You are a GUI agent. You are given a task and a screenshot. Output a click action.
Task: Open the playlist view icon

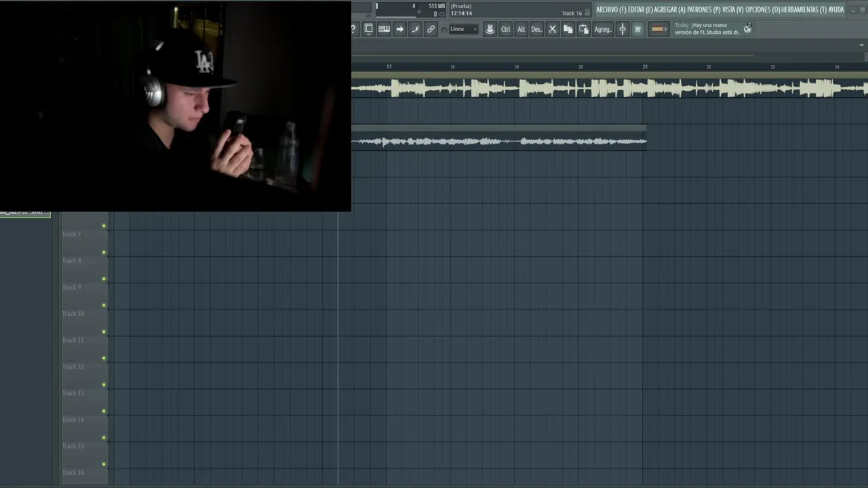click(368, 29)
